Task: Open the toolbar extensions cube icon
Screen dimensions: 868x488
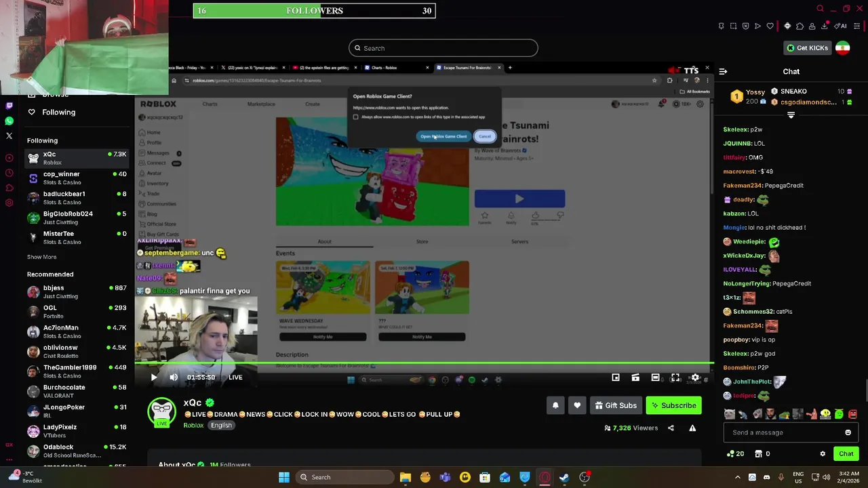Action: [x=800, y=26]
